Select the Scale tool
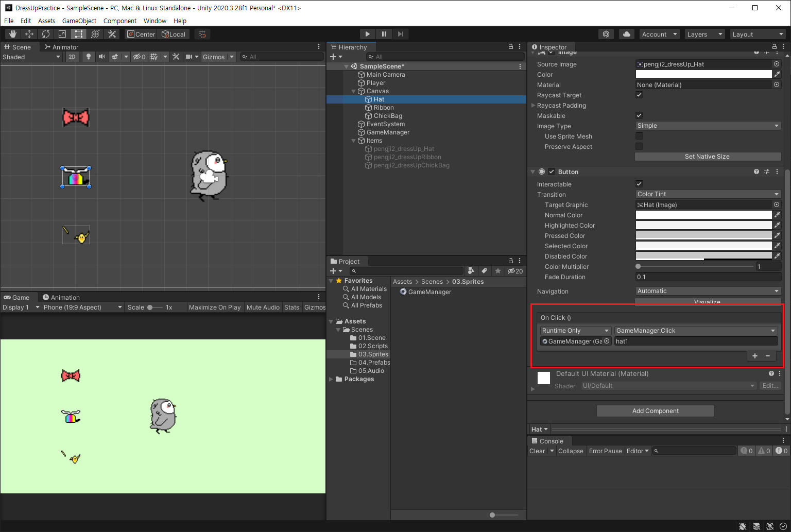Image resolution: width=791 pixels, height=532 pixels. (62, 34)
